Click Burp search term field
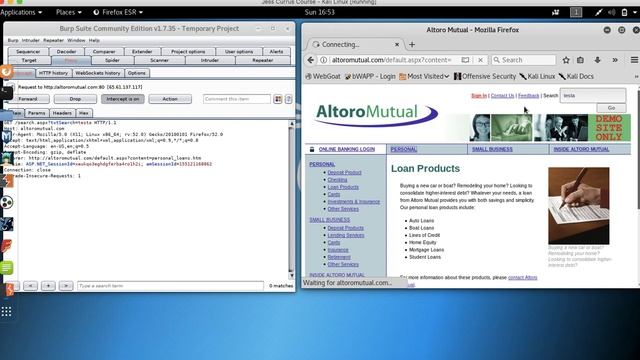The image size is (640, 360). (x=171, y=286)
